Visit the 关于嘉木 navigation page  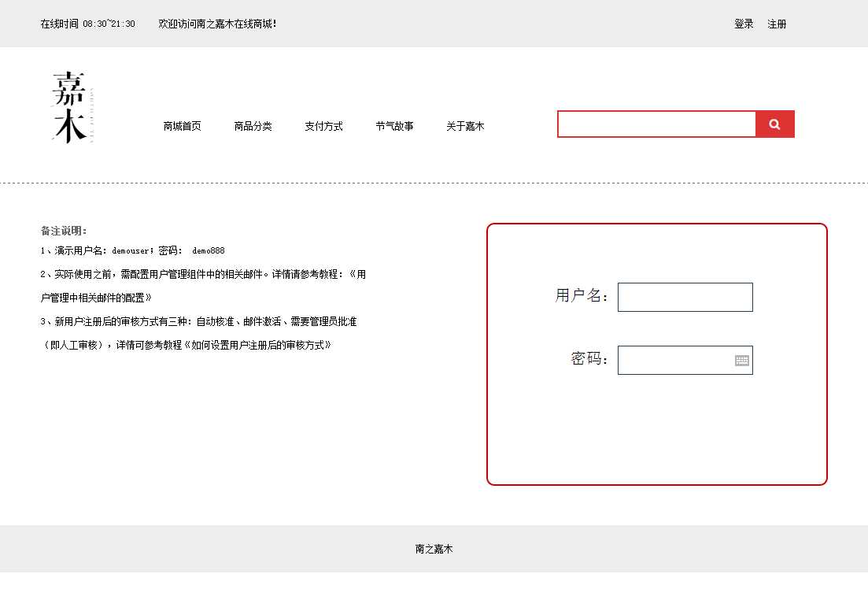465,126
